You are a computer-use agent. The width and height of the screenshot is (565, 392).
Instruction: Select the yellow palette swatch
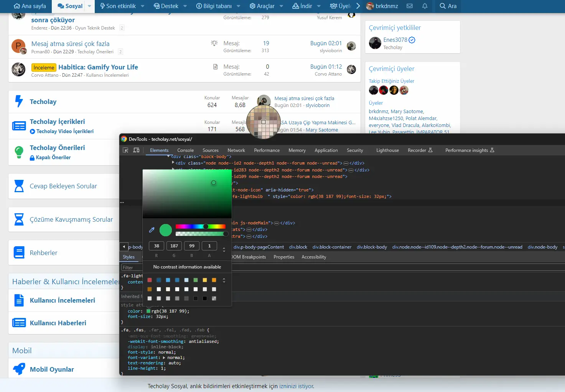coord(205,280)
